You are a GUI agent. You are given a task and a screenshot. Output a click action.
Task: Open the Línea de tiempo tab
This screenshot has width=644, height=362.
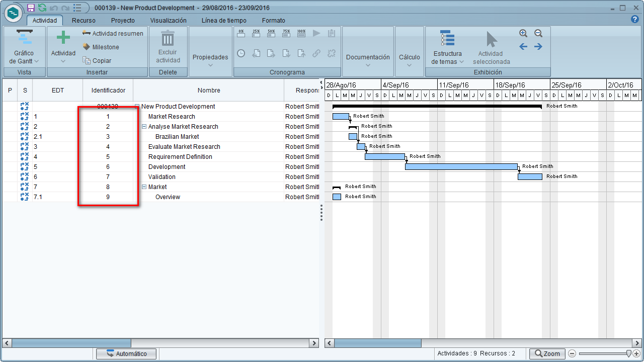click(x=224, y=21)
